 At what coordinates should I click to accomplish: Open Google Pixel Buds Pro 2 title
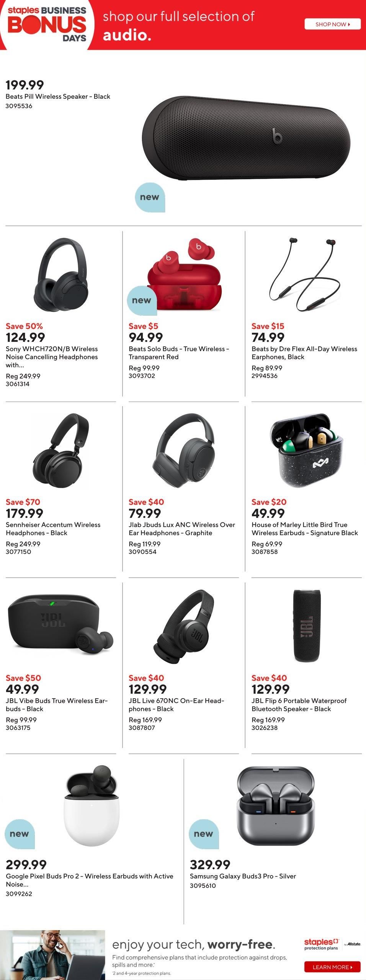click(x=89, y=880)
